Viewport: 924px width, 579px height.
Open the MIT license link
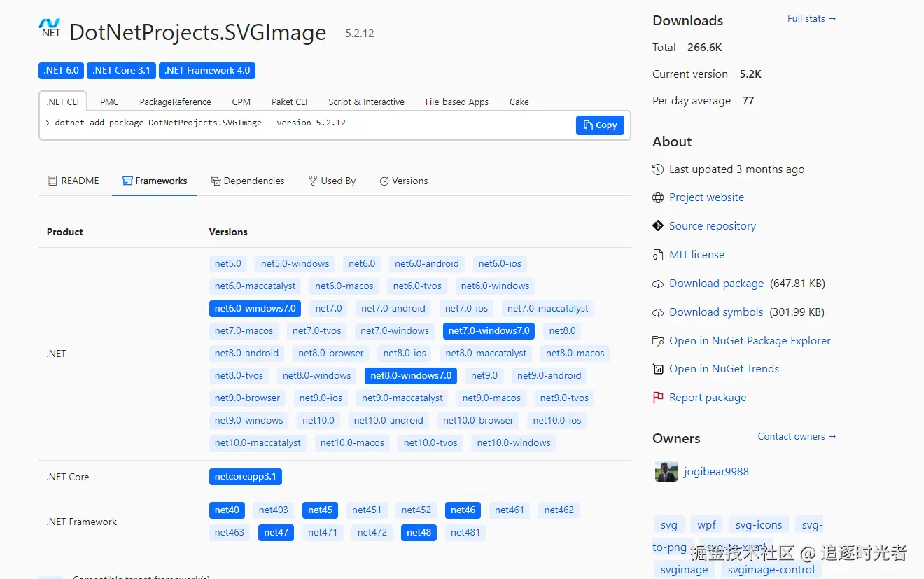click(x=696, y=255)
